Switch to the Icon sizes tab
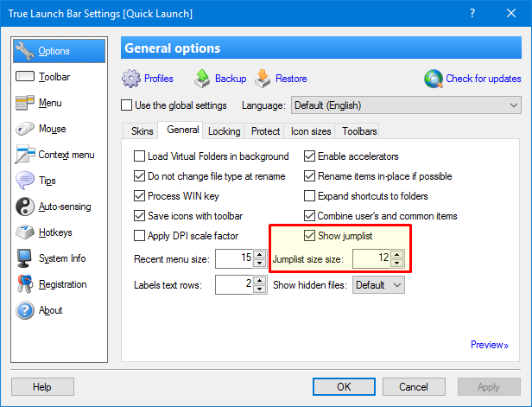Image resolution: width=532 pixels, height=407 pixels. click(x=310, y=131)
